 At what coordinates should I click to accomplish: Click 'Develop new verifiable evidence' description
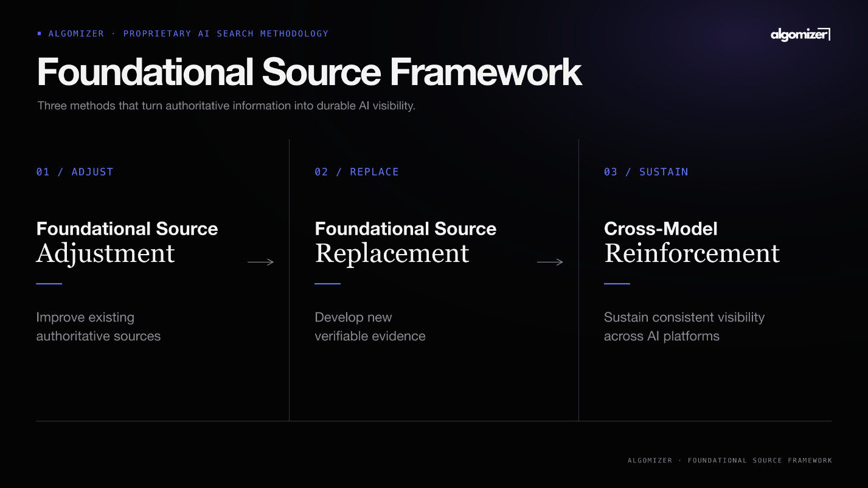370,327
